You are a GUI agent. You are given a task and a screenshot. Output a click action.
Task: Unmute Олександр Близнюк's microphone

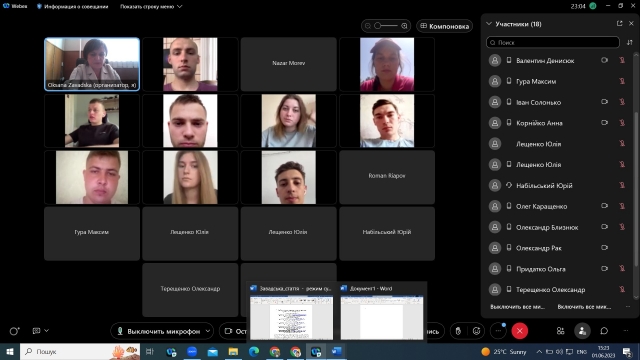click(x=622, y=227)
